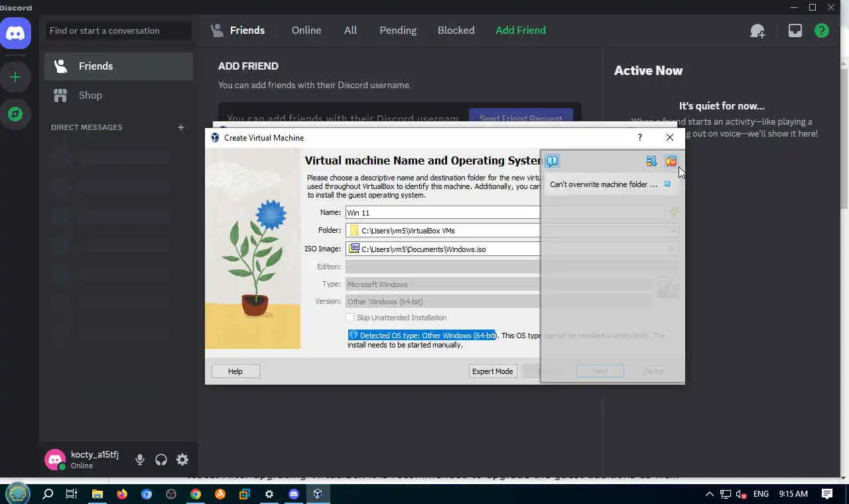Click the folder icon in the Folder field
The height and width of the screenshot is (504, 849).
[354, 230]
